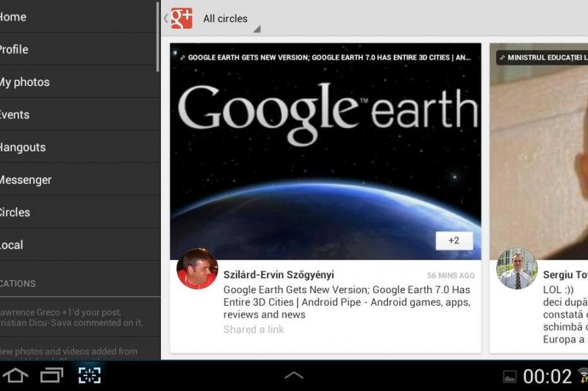Open Lawrence Greco +1 notification
This screenshot has width=588, height=391.
click(80, 318)
